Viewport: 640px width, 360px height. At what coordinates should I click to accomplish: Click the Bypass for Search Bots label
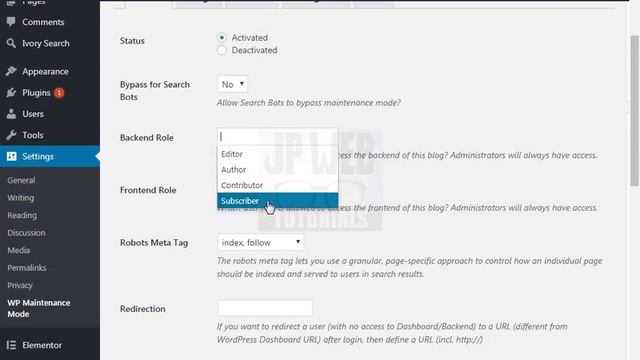[x=155, y=91]
